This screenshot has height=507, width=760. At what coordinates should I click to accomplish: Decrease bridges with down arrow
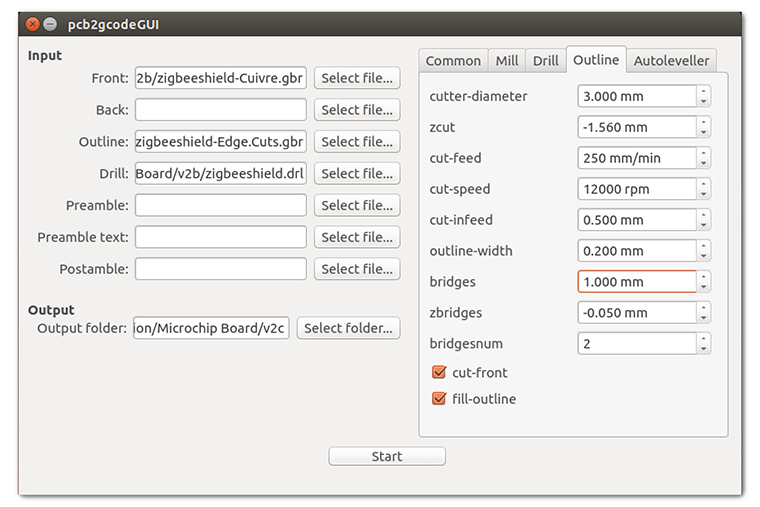point(703,287)
